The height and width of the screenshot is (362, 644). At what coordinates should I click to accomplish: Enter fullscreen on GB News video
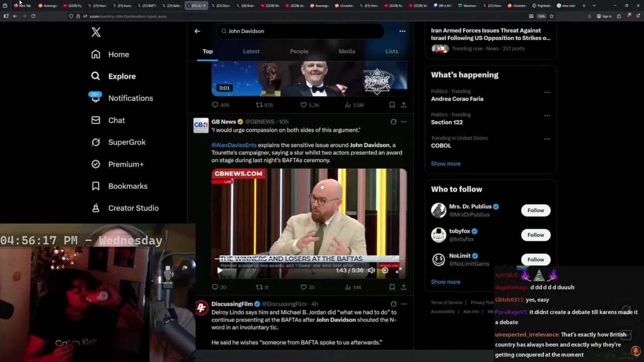398,270
